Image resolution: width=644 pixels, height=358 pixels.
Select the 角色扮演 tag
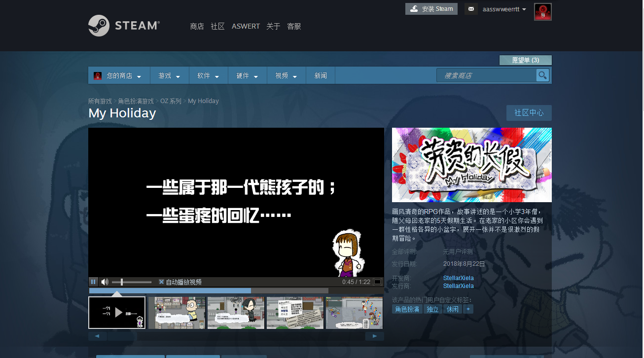pos(407,309)
